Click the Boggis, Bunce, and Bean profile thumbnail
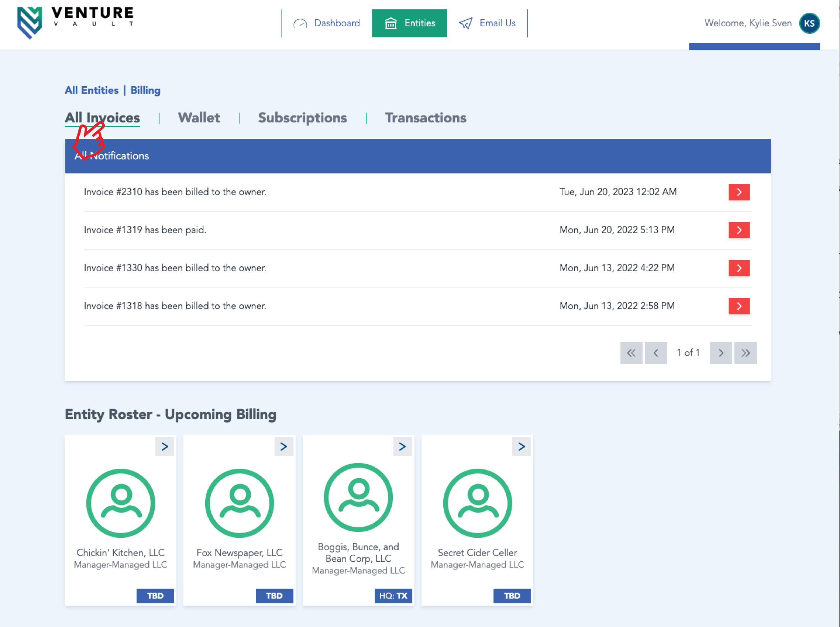 click(x=358, y=497)
